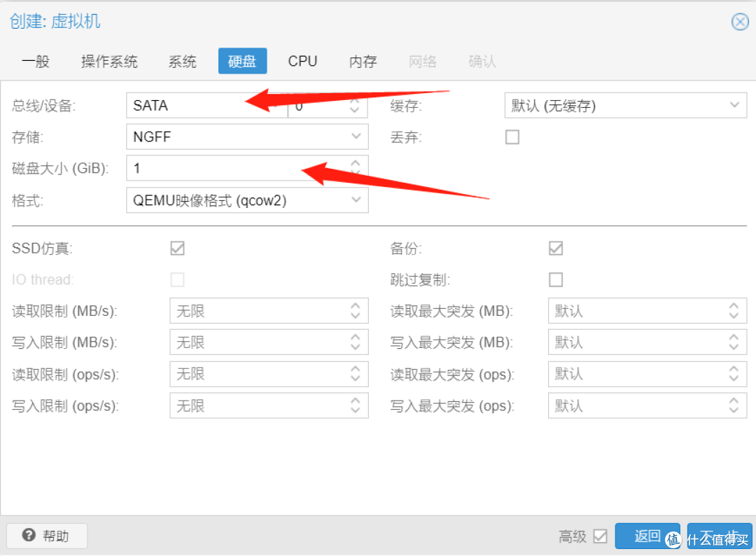Uncheck the 备份 checkbox
This screenshot has height=556, width=756.
click(x=555, y=248)
